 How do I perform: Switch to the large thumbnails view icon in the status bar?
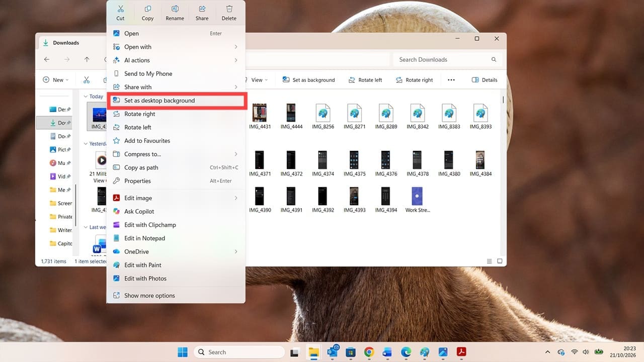pos(500,261)
